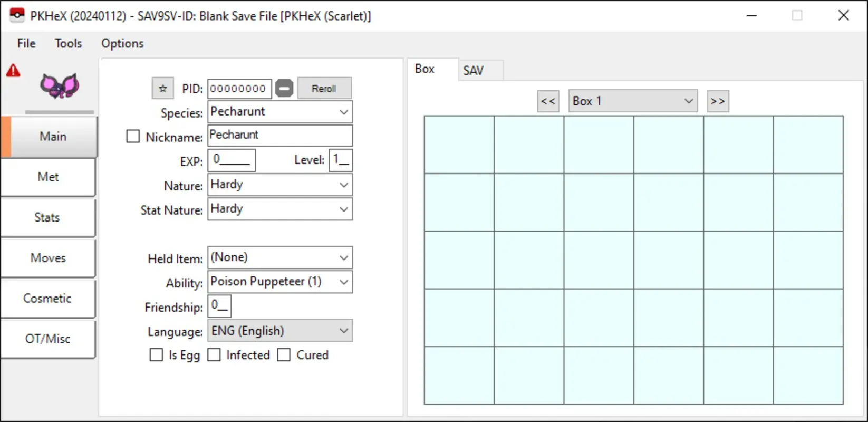The width and height of the screenshot is (868, 422).
Task: Open the Stat Nature dropdown
Action: click(280, 209)
